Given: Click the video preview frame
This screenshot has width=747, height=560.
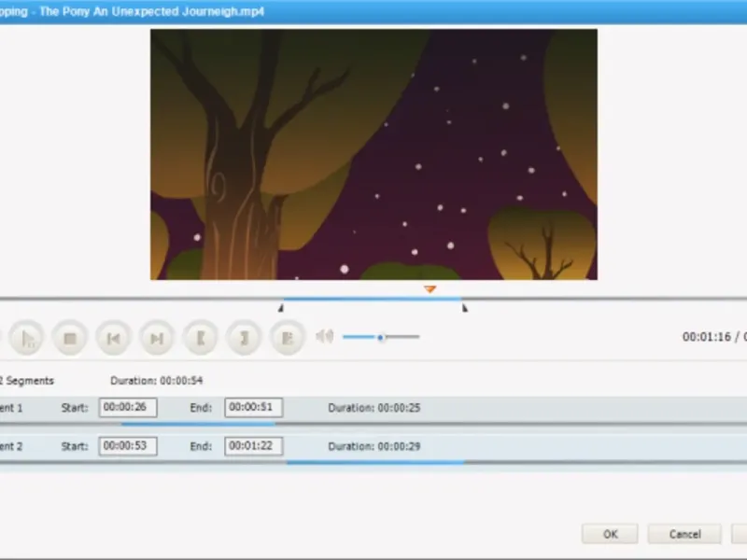Looking at the screenshot, I should 374,154.
